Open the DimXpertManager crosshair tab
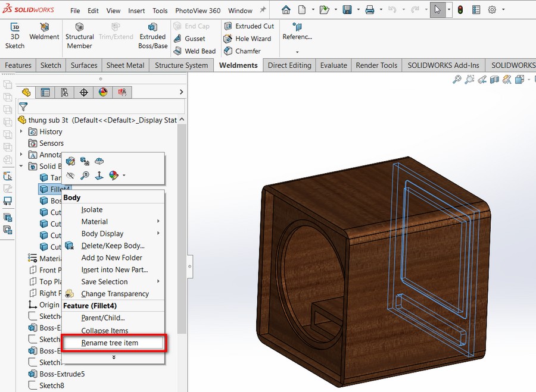The image size is (536, 392). coord(84,92)
